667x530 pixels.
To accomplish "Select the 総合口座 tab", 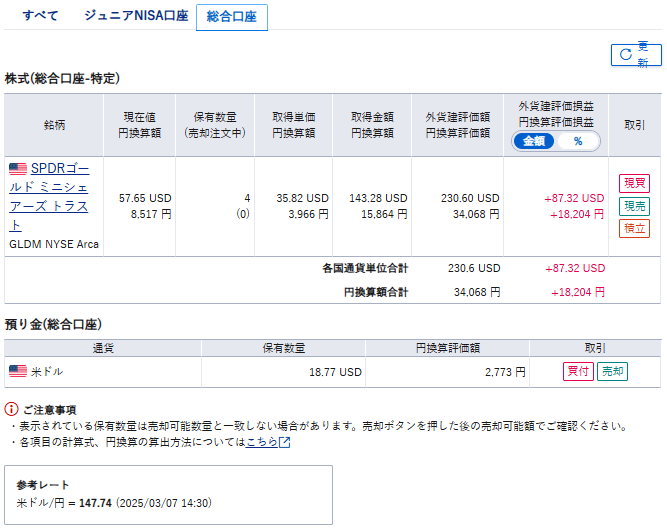I will [232, 17].
